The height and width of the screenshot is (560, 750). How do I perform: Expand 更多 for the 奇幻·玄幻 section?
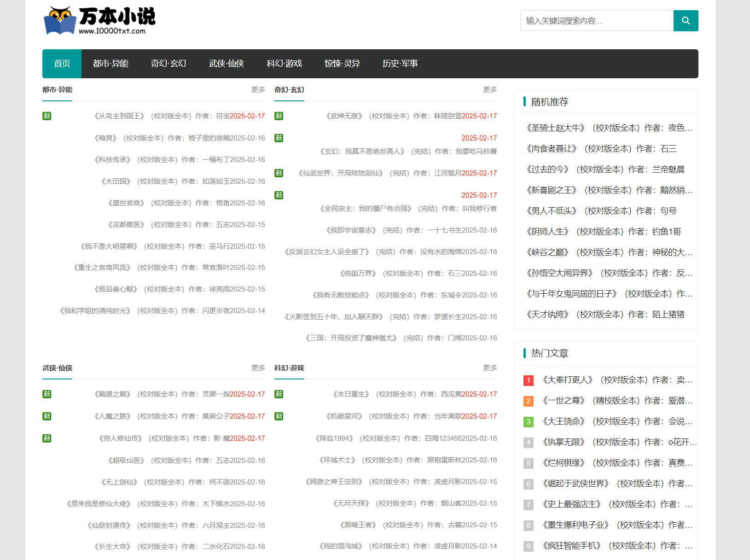point(490,90)
